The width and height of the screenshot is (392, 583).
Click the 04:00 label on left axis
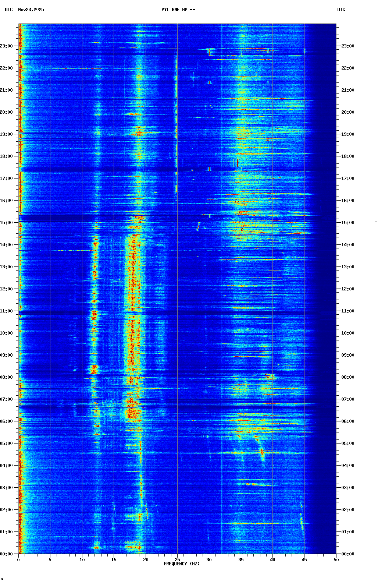click(7, 466)
